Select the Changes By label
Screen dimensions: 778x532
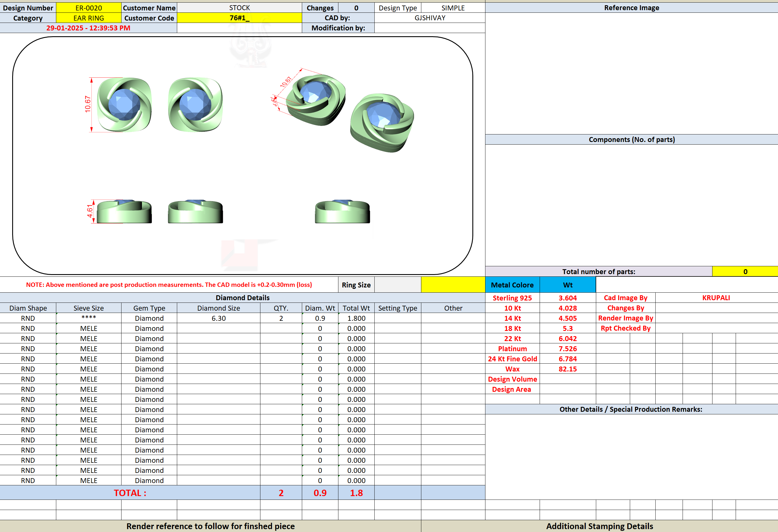click(625, 308)
